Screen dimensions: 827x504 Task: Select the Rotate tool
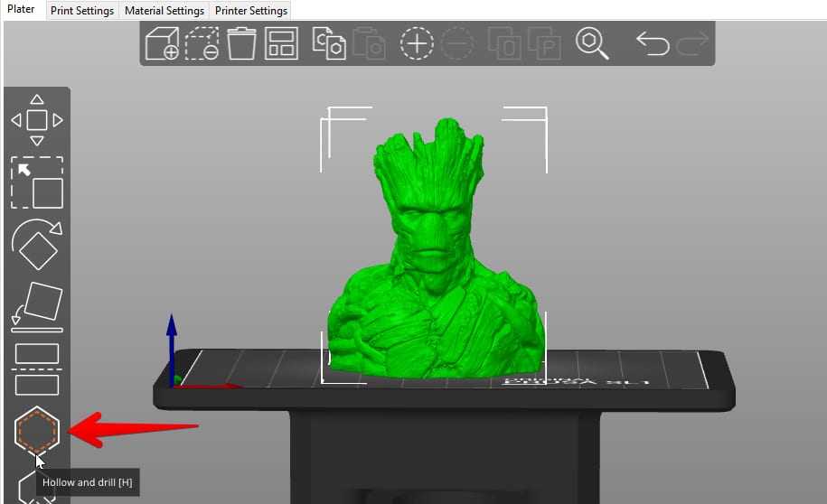click(x=37, y=245)
